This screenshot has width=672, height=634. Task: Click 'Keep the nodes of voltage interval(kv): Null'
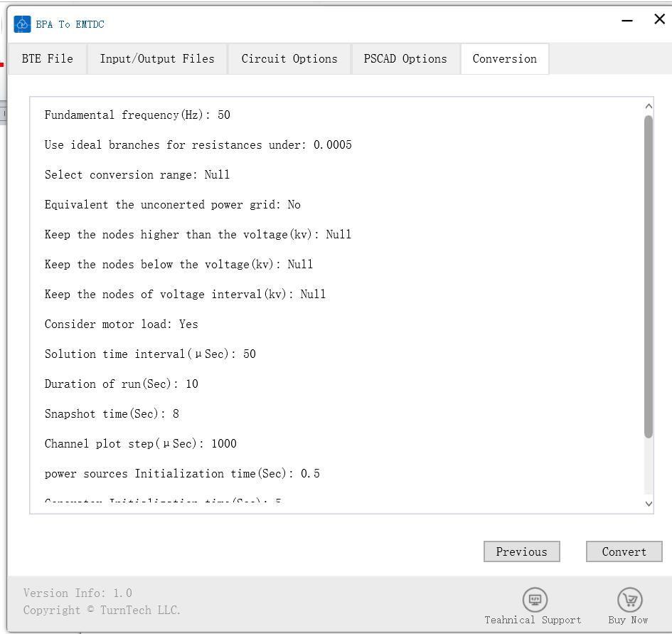(x=185, y=295)
